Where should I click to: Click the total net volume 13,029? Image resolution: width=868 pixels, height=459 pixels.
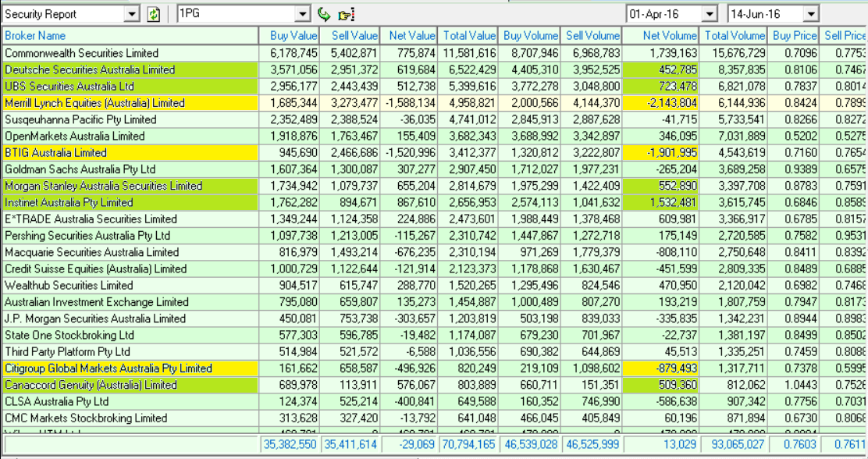660,444
